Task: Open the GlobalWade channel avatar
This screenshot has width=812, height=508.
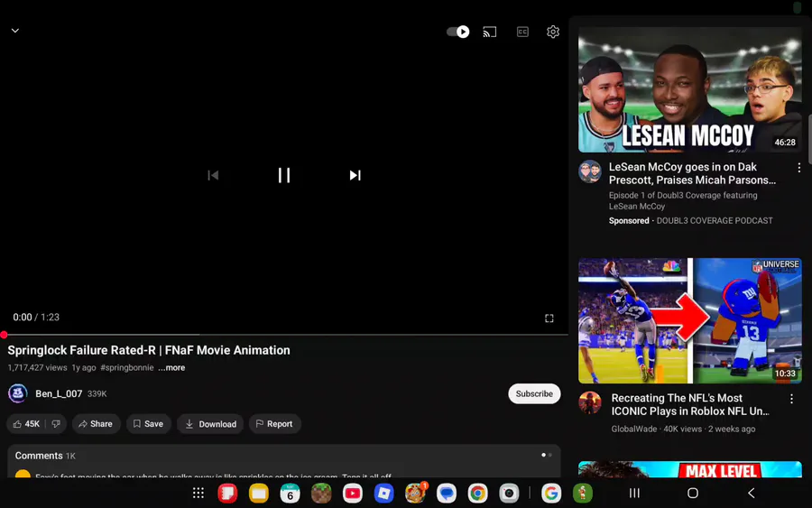Action: point(590,402)
